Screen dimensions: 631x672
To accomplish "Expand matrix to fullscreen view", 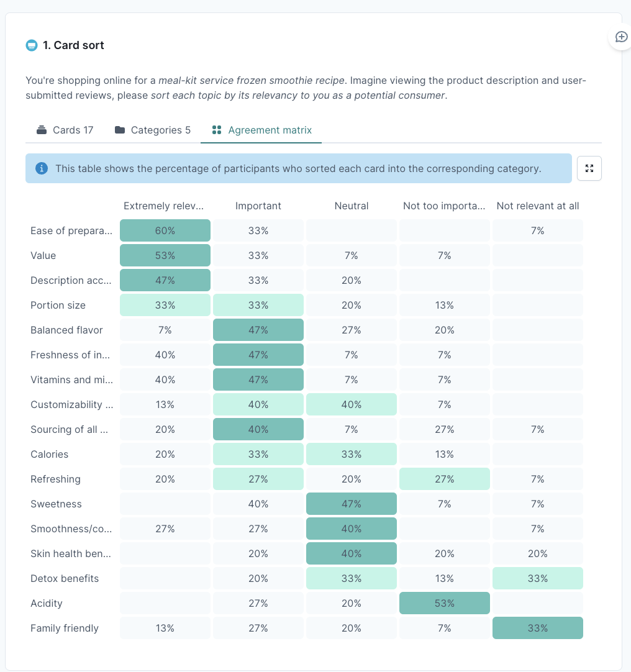I will 589,168.
